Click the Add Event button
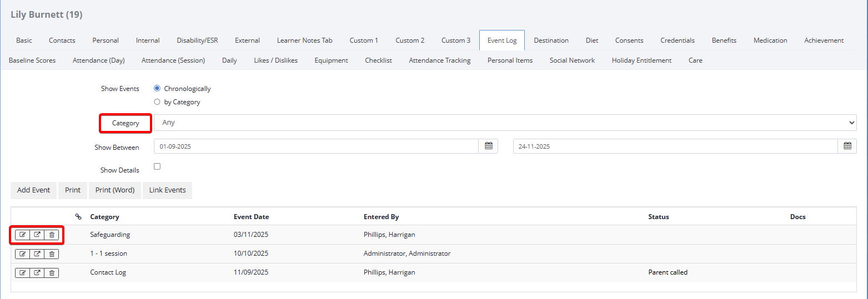 point(33,190)
